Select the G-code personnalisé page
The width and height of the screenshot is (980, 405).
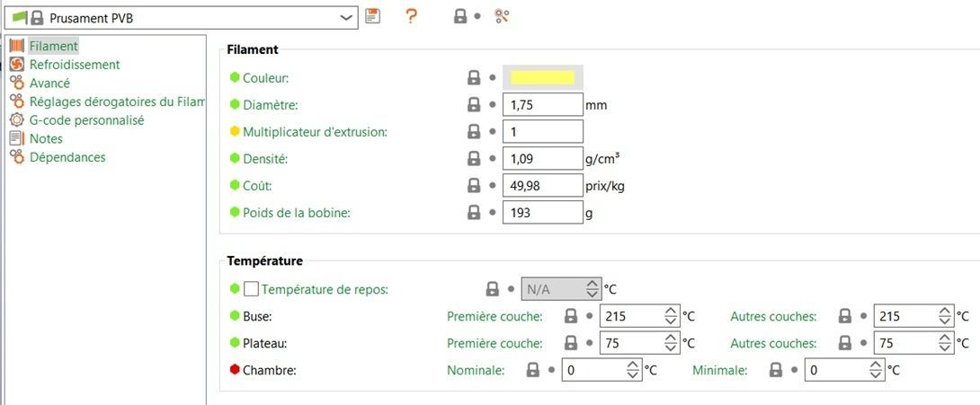[x=86, y=119]
